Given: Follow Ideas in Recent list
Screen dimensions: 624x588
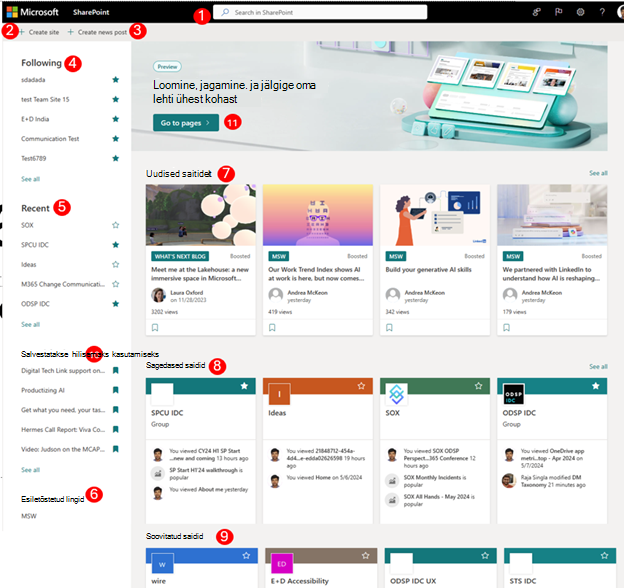Looking at the screenshot, I should (115, 265).
